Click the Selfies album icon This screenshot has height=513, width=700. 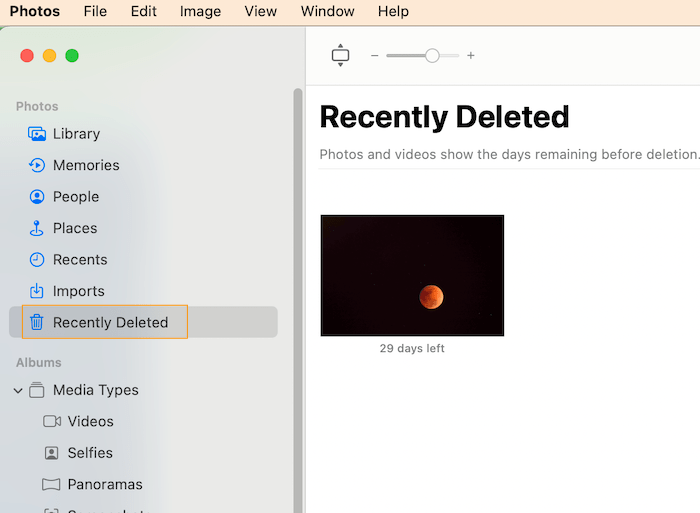pos(52,453)
